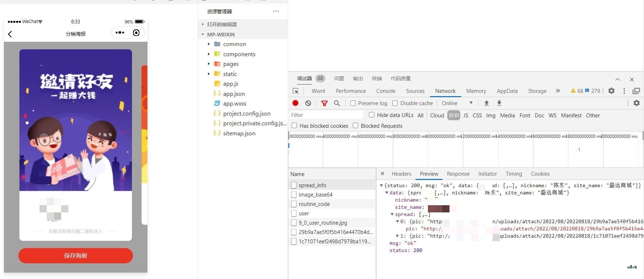Tick the checkbox of the routine_code request
Viewport: 644px width, 279px height.
294,204
